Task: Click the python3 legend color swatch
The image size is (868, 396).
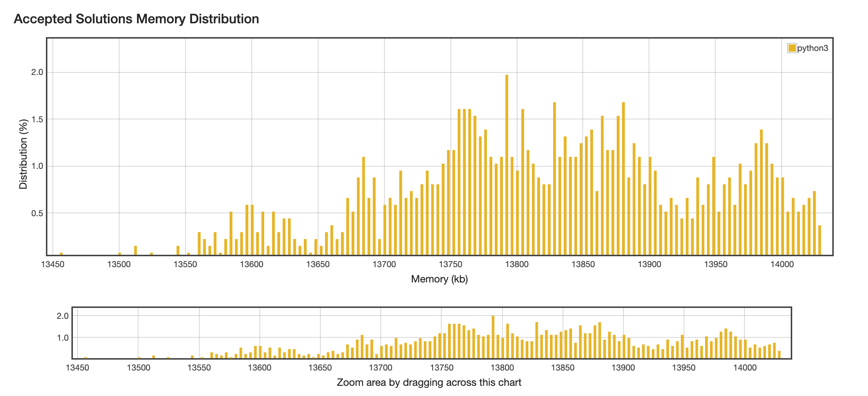Action: (791, 48)
